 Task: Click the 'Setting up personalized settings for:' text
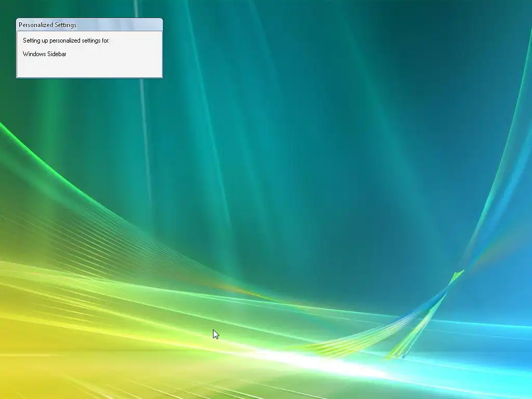click(x=66, y=41)
